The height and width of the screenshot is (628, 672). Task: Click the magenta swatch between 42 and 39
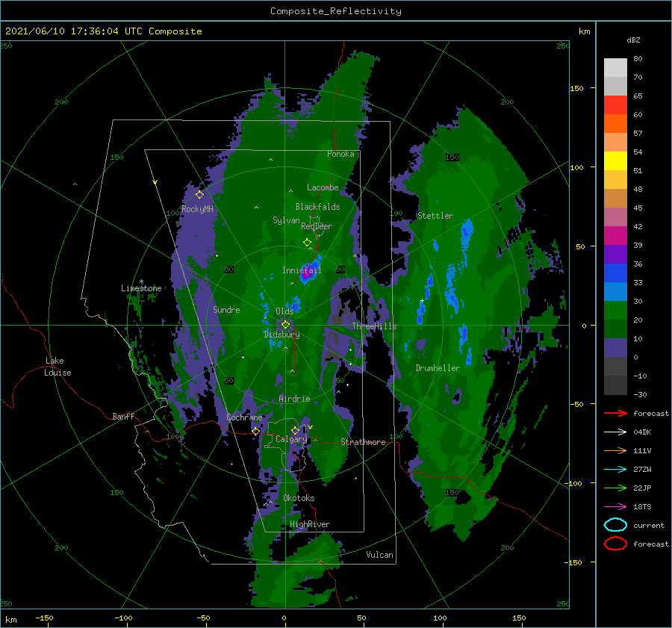point(615,235)
